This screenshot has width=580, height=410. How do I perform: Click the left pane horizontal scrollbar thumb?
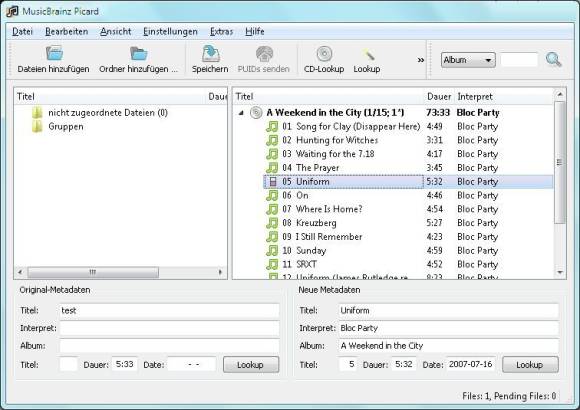coord(93,272)
